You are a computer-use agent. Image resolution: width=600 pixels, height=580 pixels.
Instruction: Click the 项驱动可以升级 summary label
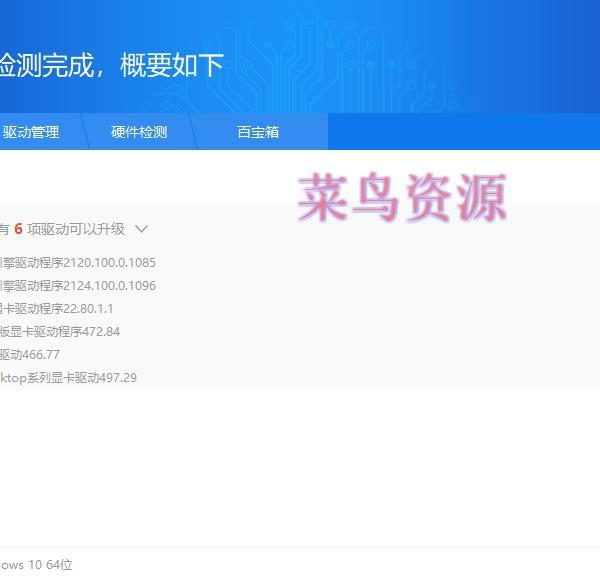tap(76, 229)
